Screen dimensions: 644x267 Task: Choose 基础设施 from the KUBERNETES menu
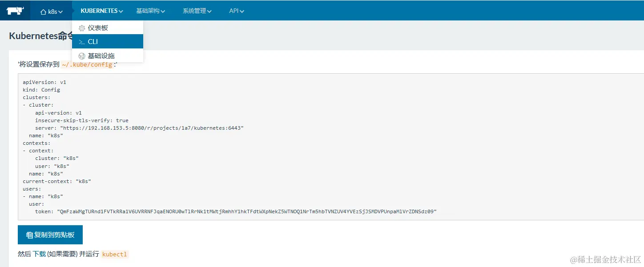pyautogui.click(x=101, y=56)
